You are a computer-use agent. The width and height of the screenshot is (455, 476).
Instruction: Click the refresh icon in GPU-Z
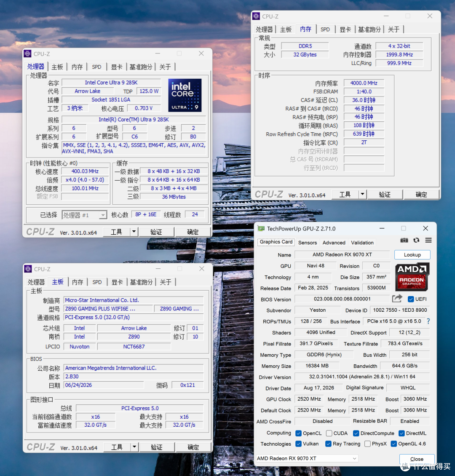click(x=416, y=240)
